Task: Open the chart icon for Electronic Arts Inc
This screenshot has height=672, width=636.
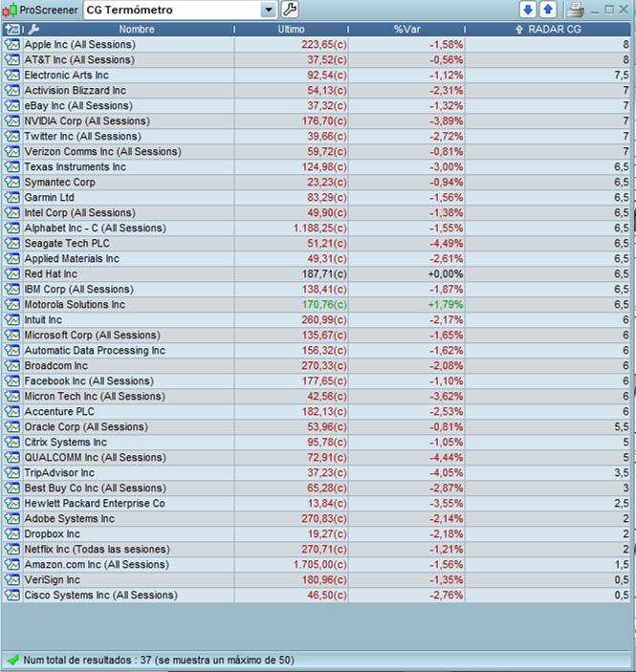Action: [12, 75]
